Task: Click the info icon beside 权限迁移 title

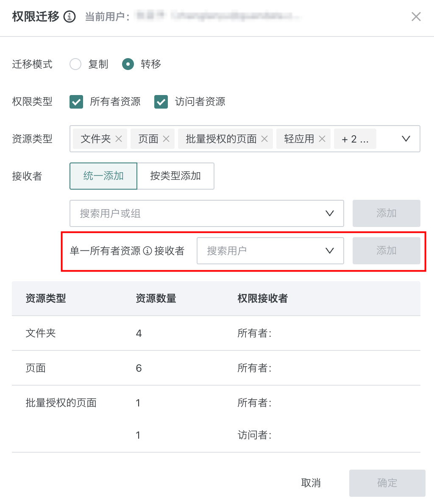Action: coord(70,17)
